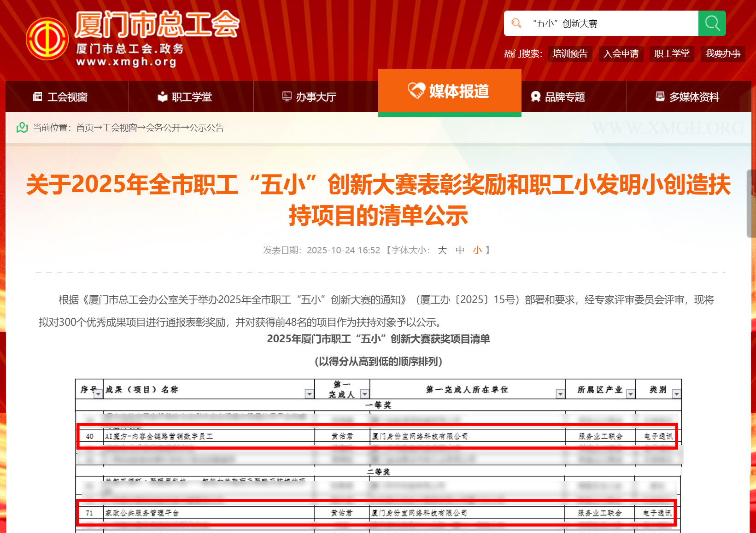Screen dimensions: 756x533
Task: Open the 序号 column filter dropdown
Action: [98, 394]
